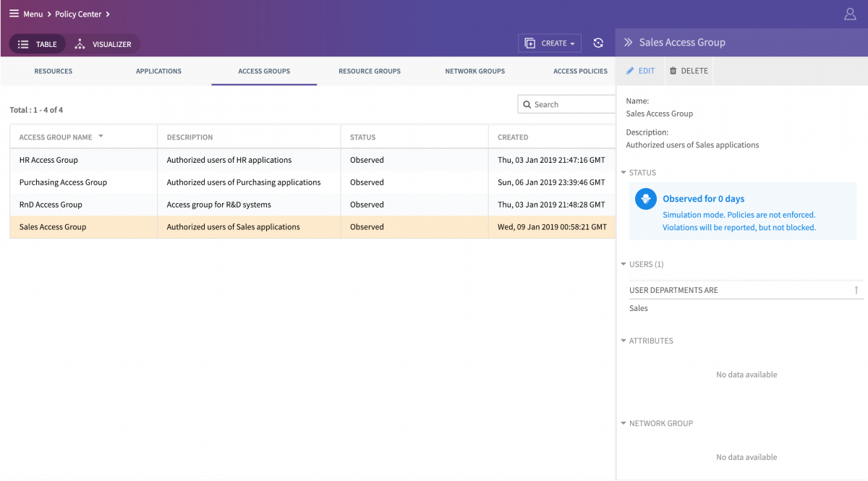
Task: Select the Access Policies tab link
Action: (x=582, y=71)
